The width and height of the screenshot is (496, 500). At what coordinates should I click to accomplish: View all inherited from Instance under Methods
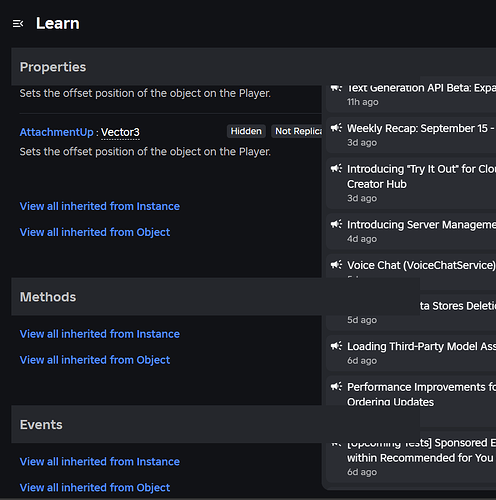click(100, 334)
